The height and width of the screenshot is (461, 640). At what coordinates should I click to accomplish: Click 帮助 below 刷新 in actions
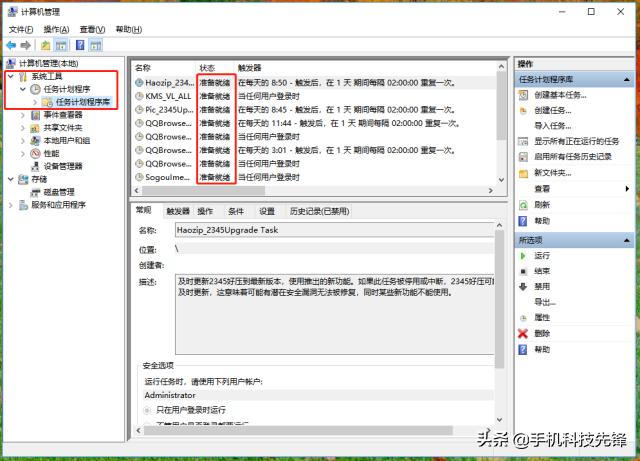(542, 221)
